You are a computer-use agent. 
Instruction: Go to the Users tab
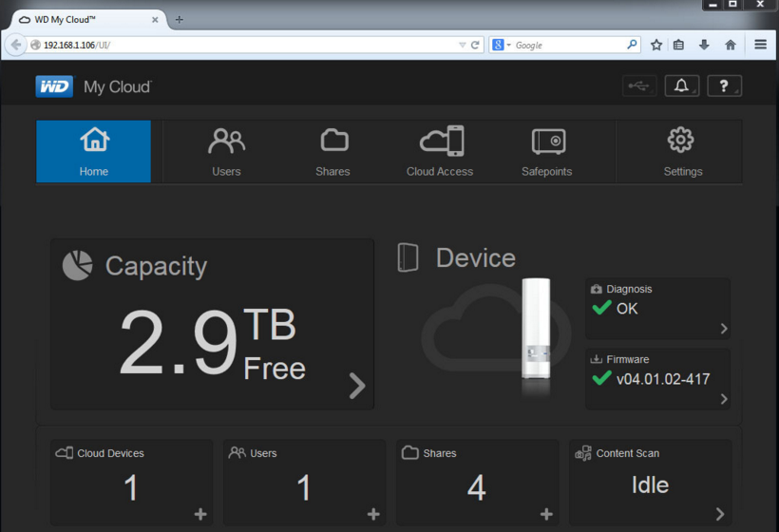[226, 152]
